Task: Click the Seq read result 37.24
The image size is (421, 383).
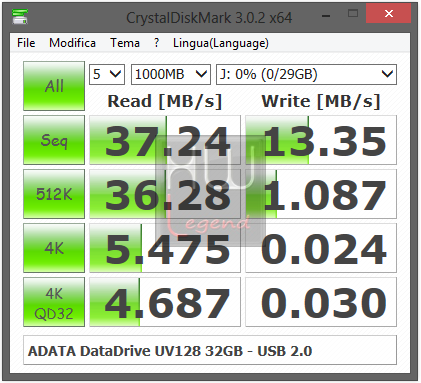Action: point(165,140)
